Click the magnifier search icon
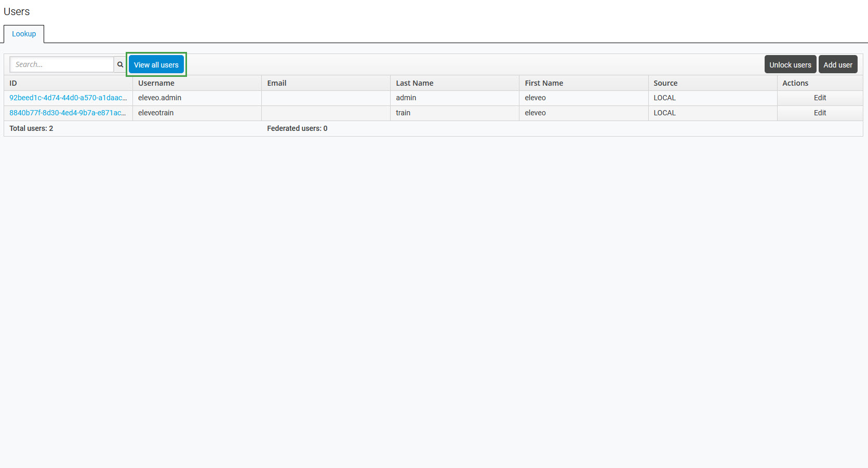This screenshot has width=868, height=468. [x=120, y=65]
